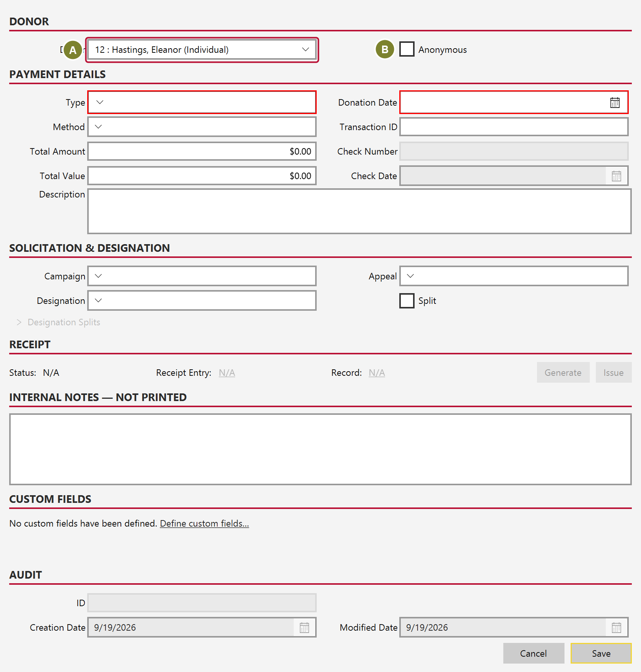Open the Designation dropdown
The image size is (641, 672).
pyautogui.click(x=202, y=300)
